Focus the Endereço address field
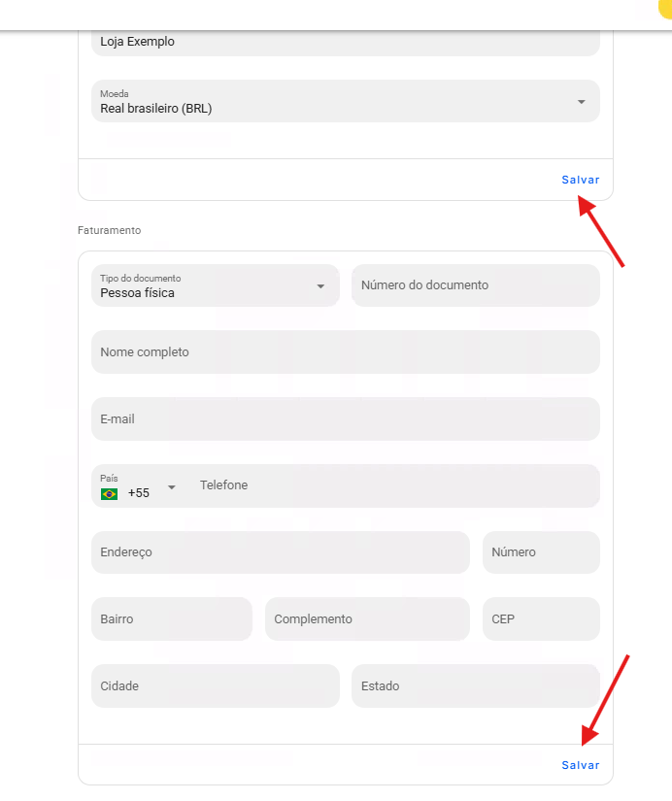Image resolution: width=672 pixels, height=801 pixels. click(280, 552)
